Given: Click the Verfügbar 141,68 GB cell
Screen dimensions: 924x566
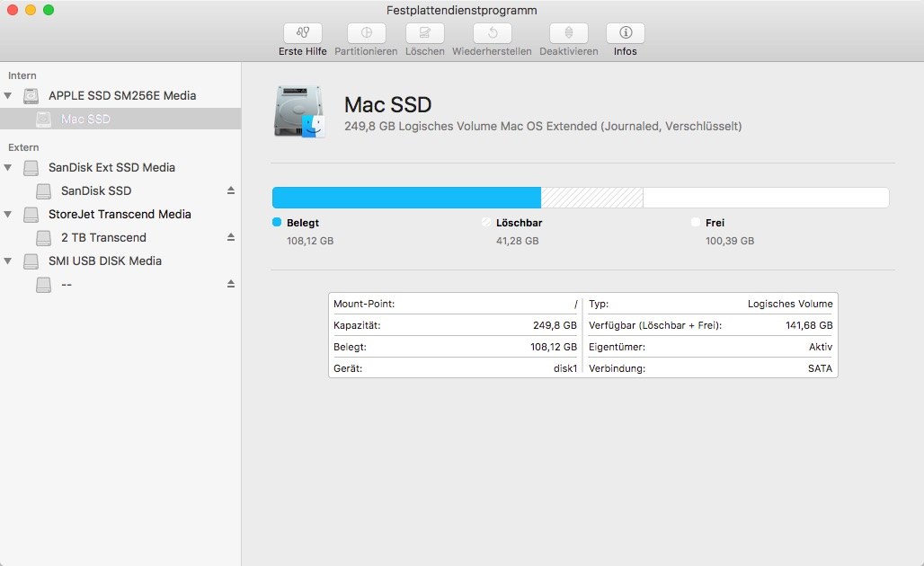Looking at the screenshot, I should pyautogui.click(x=711, y=325).
